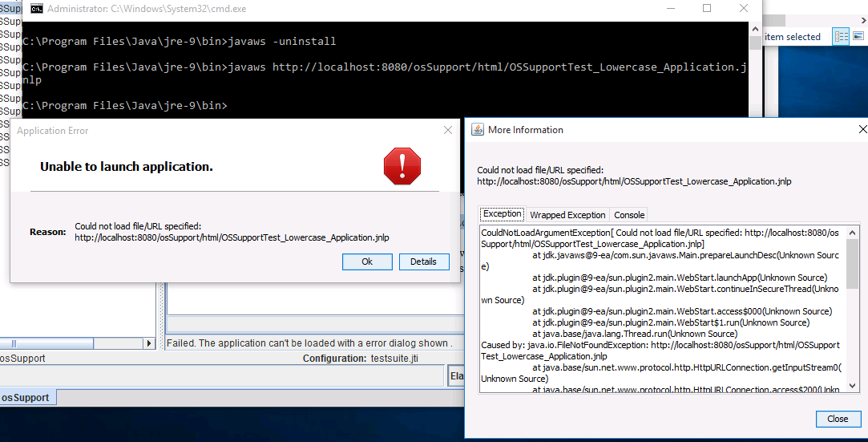
Task: Close the More Information dialog via Close button
Action: pyautogui.click(x=838, y=419)
